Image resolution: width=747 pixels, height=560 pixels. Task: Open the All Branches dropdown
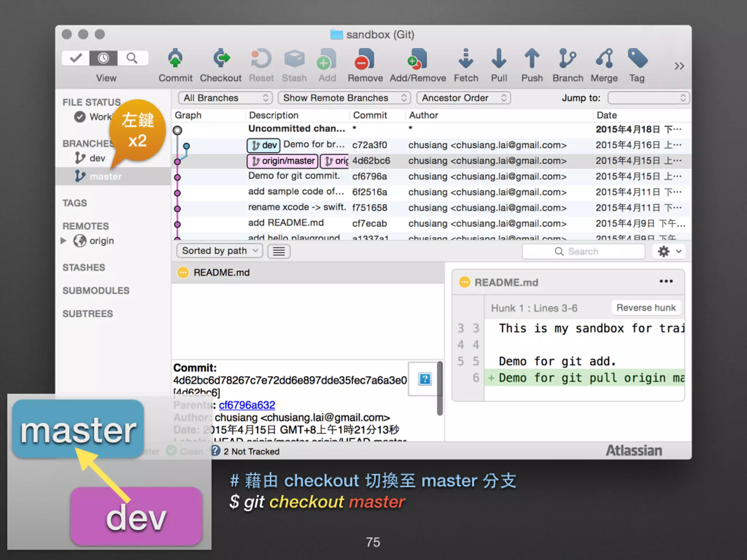(225, 98)
